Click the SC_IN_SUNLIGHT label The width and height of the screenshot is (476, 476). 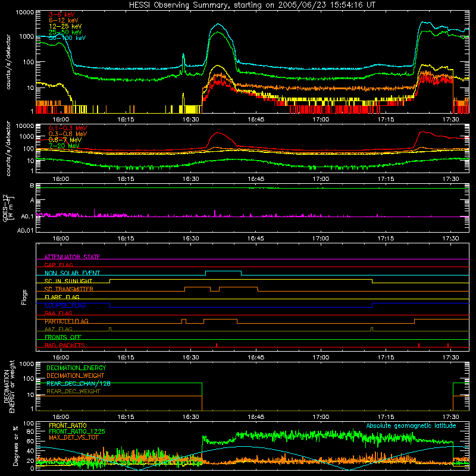pos(68,281)
